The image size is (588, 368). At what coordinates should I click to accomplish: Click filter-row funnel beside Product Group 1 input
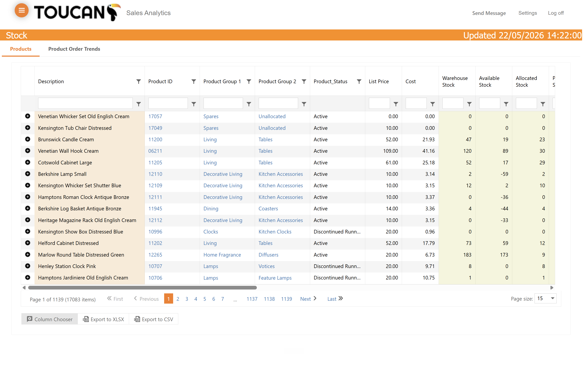click(x=249, y=104)
